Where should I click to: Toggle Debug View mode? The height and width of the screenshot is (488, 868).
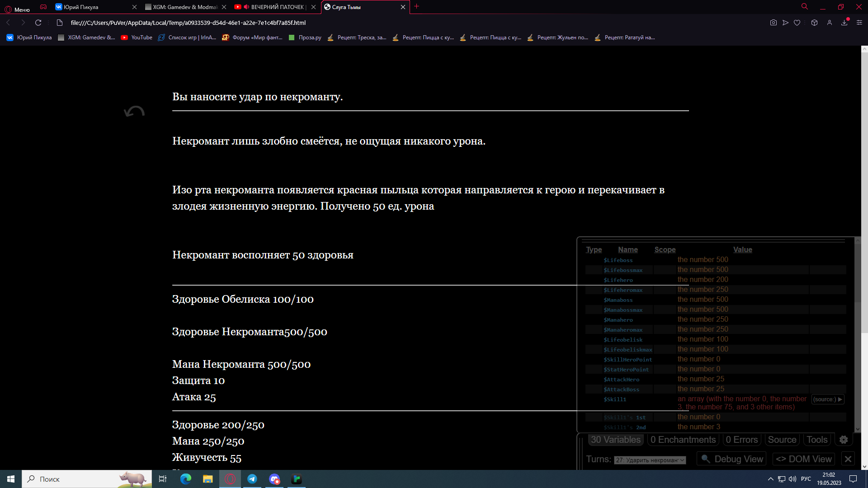(731, 459)
